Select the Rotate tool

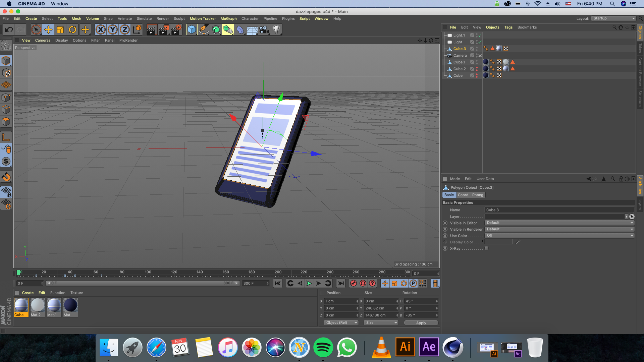click(72, 30)
